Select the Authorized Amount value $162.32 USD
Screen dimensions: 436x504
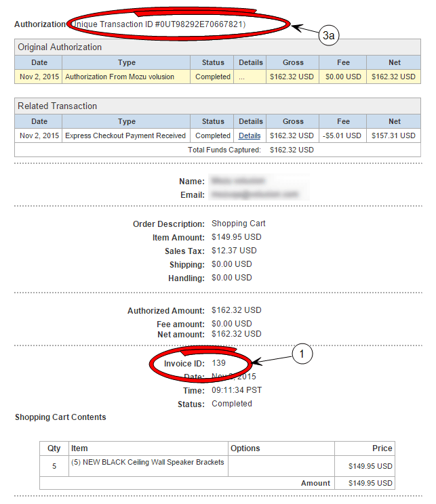237,310
